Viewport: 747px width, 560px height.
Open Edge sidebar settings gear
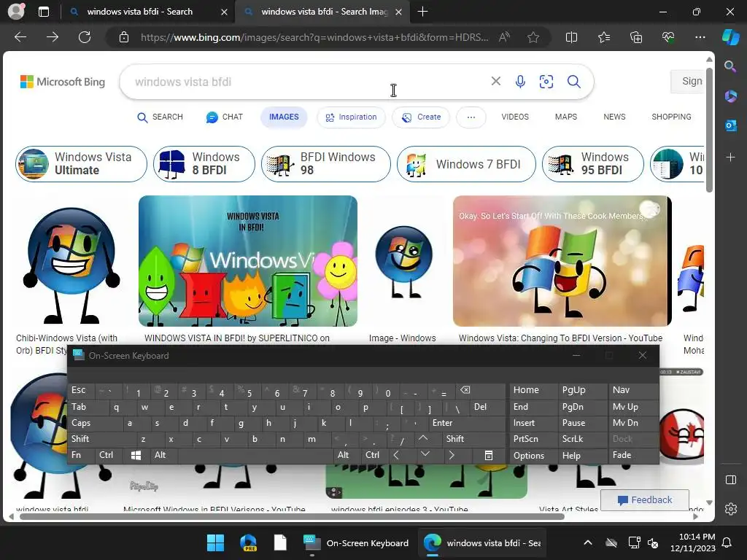[730, 508]
